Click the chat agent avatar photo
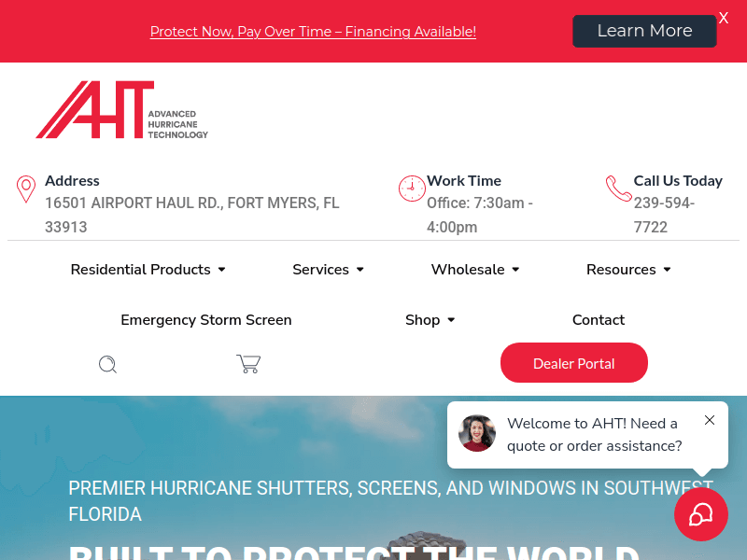The height and width of the screenshot is (560, 747). pyautogui.click(x=477, y=434)
